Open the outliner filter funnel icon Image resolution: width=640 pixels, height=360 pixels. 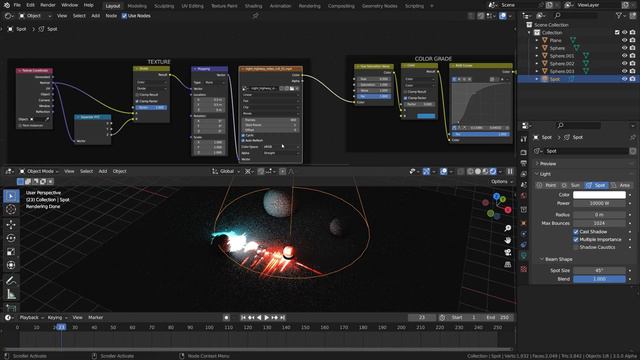point(619,16)
